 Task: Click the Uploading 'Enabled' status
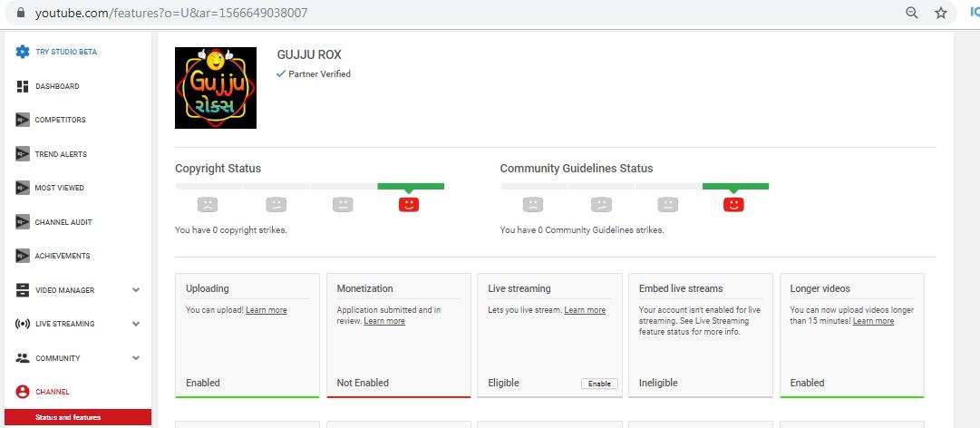click(x=203, y=383)
